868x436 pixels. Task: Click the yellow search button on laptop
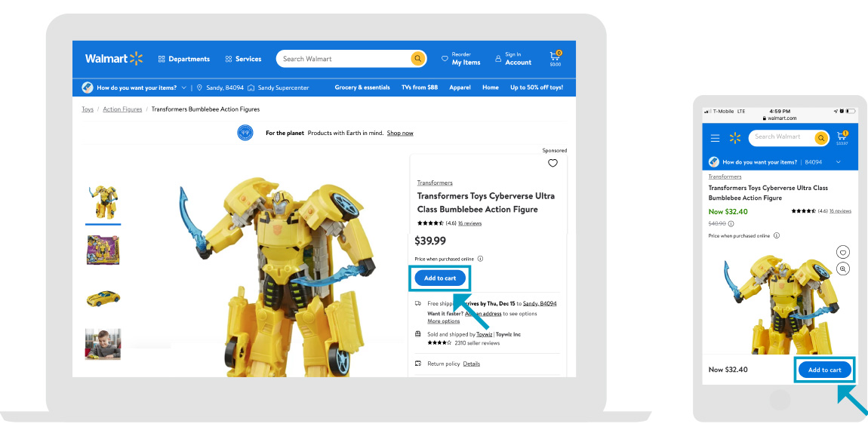point(418,59)
